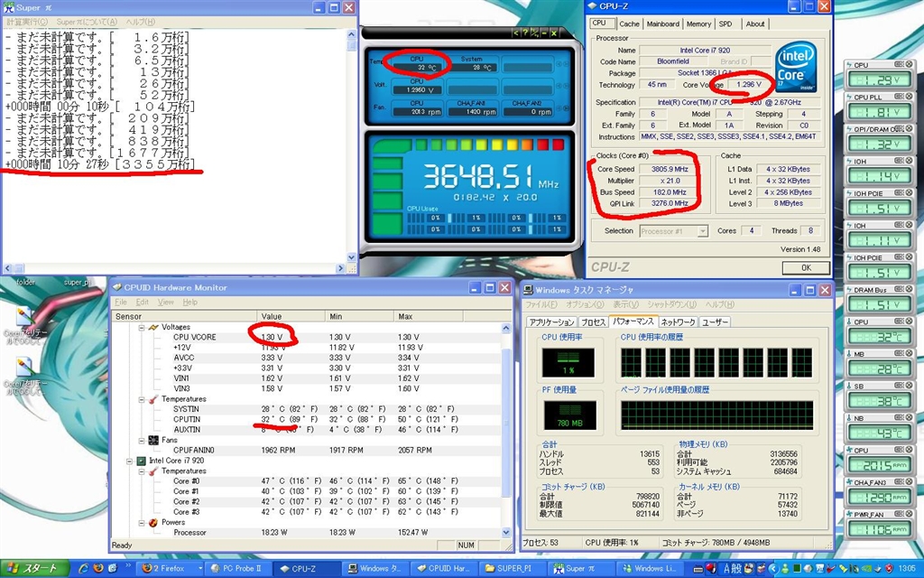Image resolution: width=924 pixels, height=578 pixels.
Task: Collapse the Powers tree node
Action: (142, 523)
